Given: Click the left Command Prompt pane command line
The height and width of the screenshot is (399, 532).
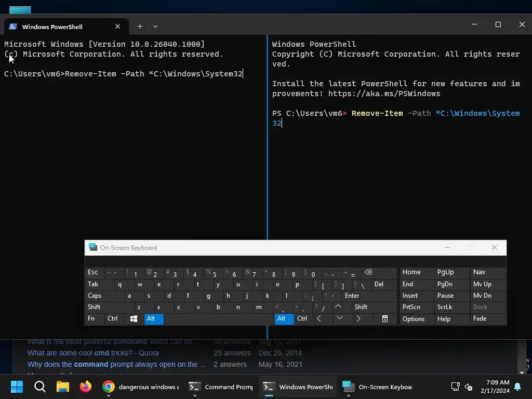Looking at the screenshot, I should [124, 74].
